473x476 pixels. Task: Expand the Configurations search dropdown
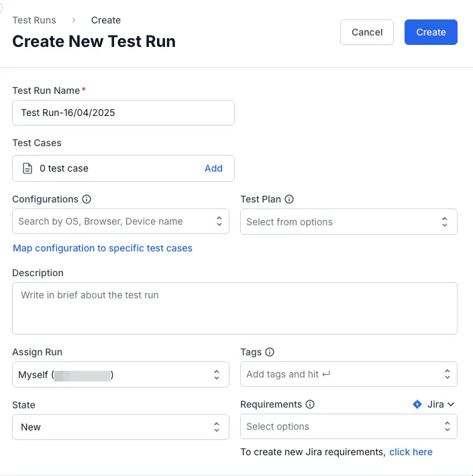[219, 221]
